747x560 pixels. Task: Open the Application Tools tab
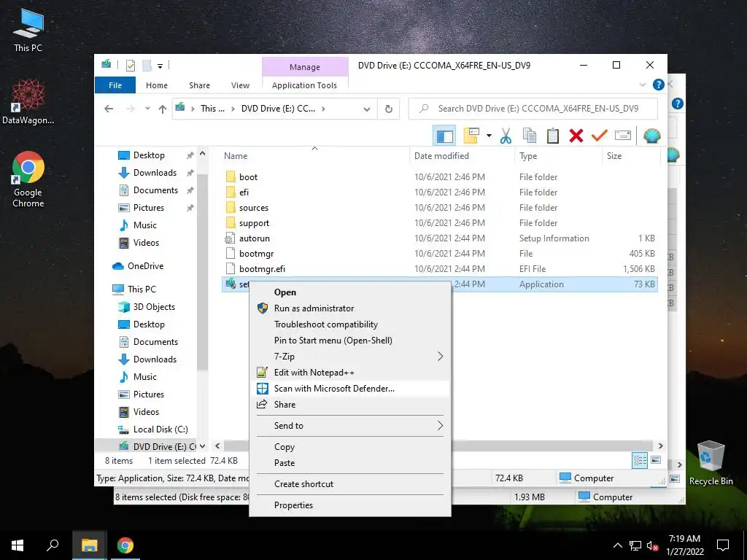[x=304, y=85]
